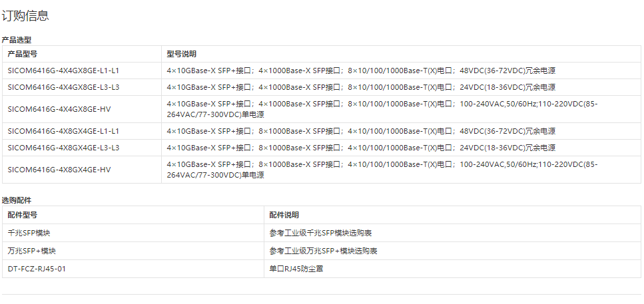Select the 配件说明 column header
The width and height of the screenshot is (644, 304).
pyautogui.click(x=284, y=215)
